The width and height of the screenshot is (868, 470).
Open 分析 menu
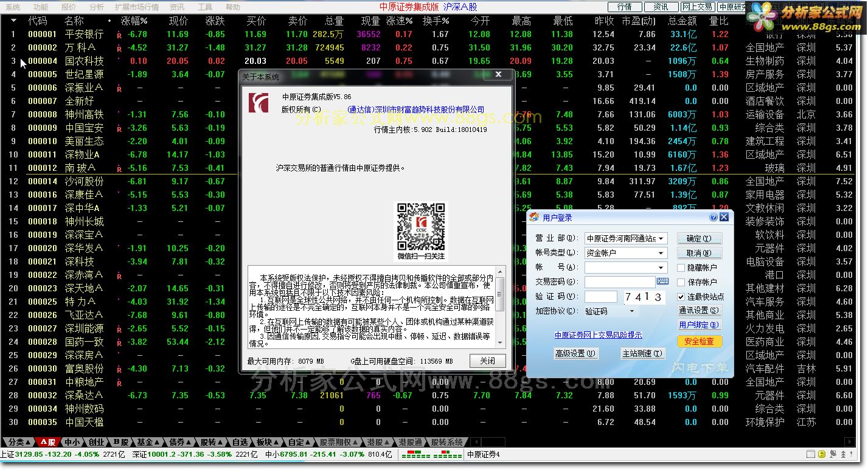(97, 7)
